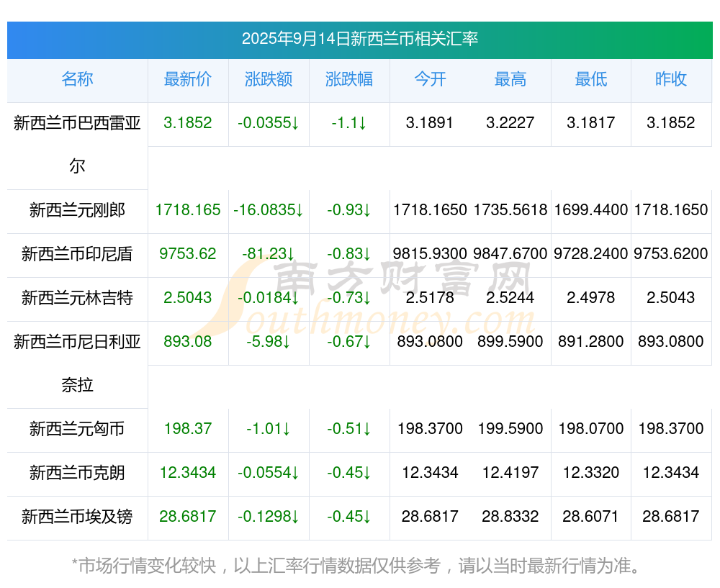This screenshot has height=588, width=720.
Task: Select the high value 28.8332
Action: (510, 516)
